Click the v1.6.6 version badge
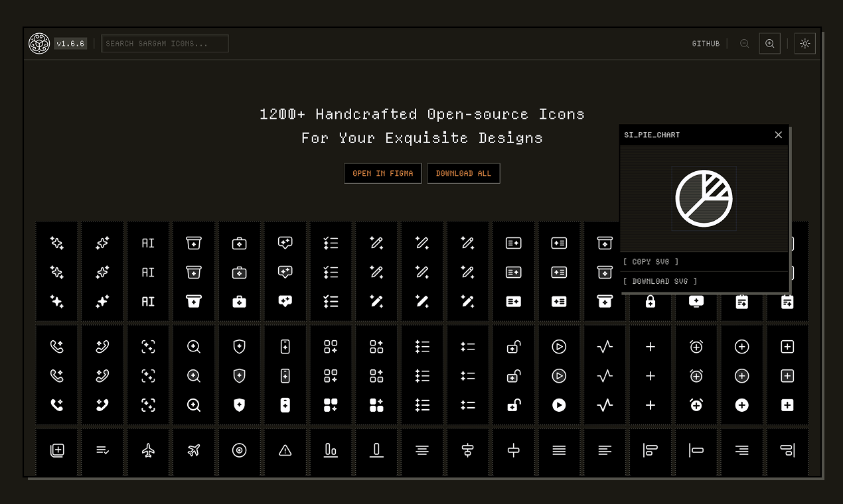 coord(70,44)
